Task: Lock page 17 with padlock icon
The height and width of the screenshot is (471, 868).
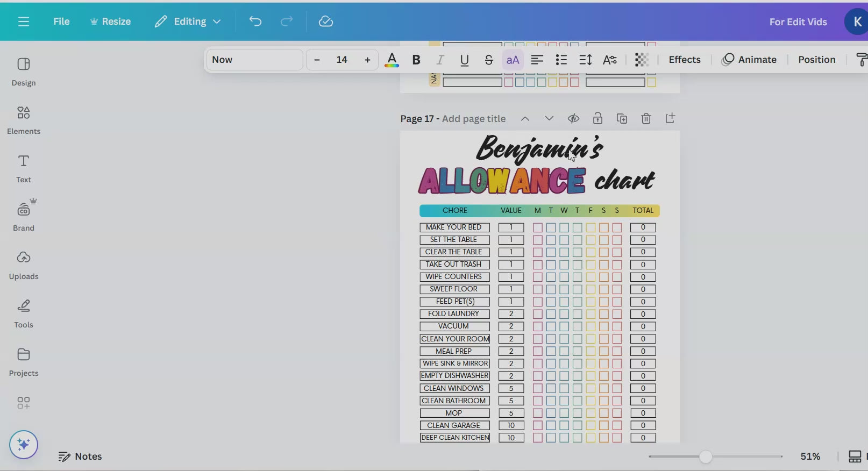Action: [x=597, y=119]
